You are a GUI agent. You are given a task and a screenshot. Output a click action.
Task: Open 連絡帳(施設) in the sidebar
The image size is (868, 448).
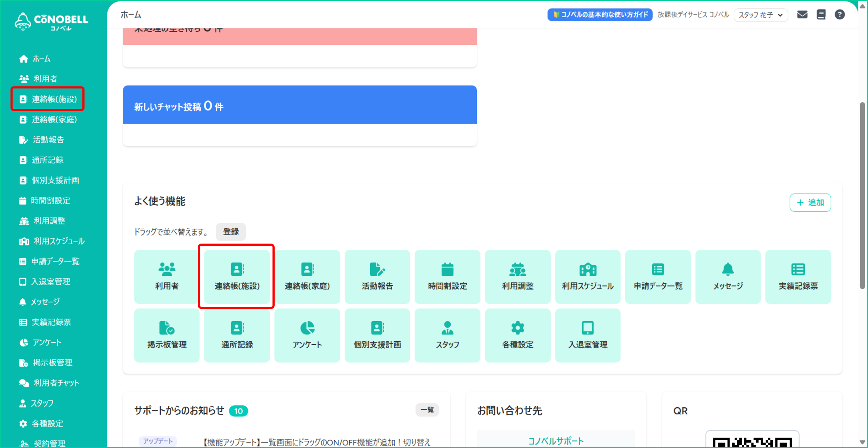tap(54, 99)
